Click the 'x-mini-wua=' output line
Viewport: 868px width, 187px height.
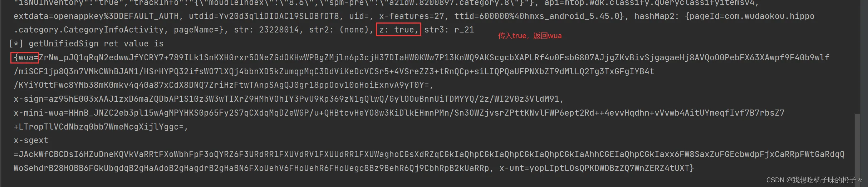399,113
